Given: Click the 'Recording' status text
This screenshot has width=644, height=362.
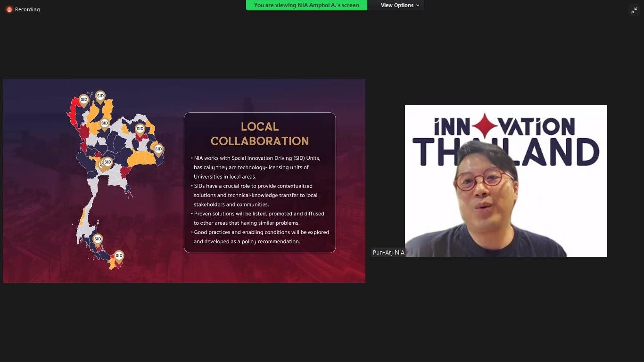Looking at the screenshot, I should (x=27, y=9).
